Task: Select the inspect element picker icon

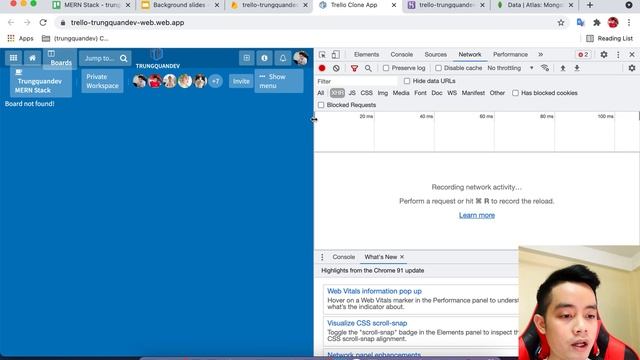Action: pos(322,55)
